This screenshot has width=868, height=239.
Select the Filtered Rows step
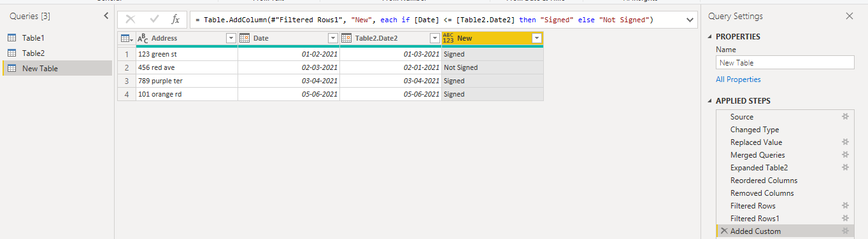[x=785, y=206]
